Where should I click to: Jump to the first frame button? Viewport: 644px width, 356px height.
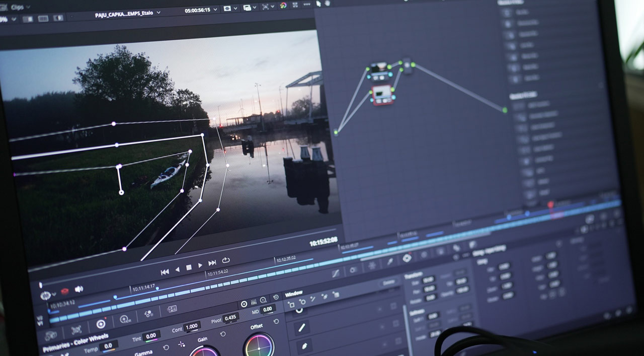pos(165,272)
